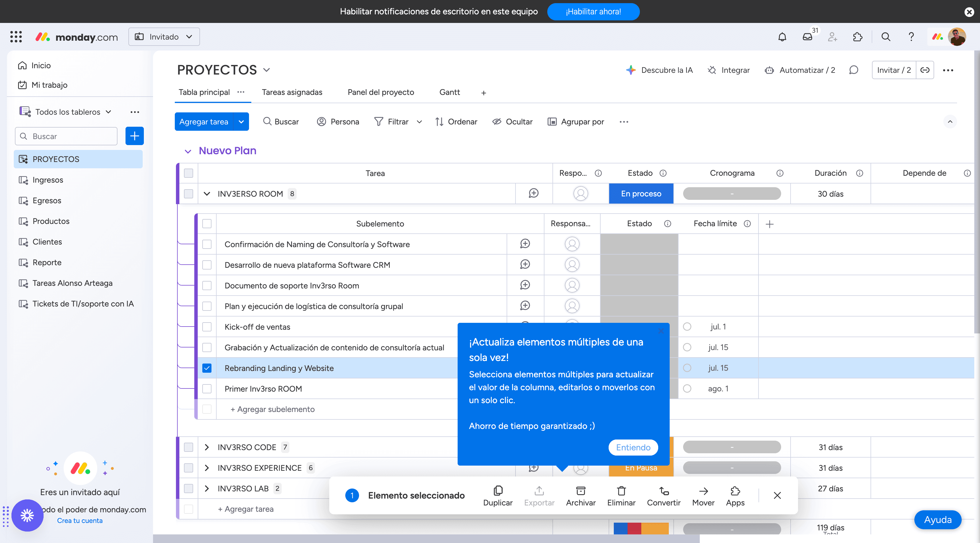The width and height of the screenshot is (980, 543).
Task: Toggle the select-all tasks header checkbox
Action: 188,173
